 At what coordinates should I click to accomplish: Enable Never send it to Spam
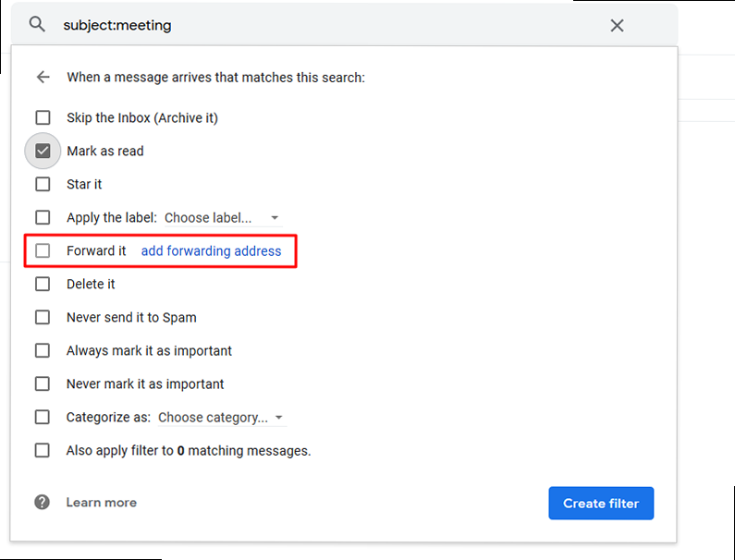43,318
